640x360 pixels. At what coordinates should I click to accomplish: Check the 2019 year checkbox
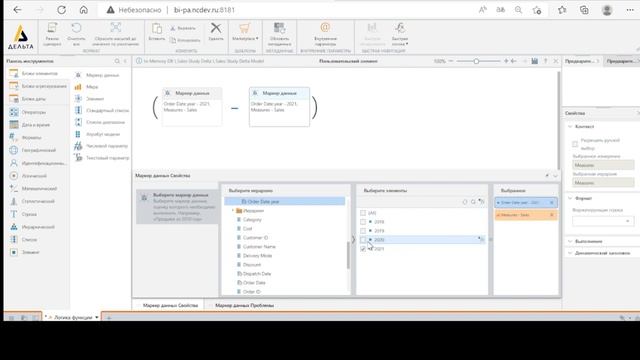coord(363,231)
